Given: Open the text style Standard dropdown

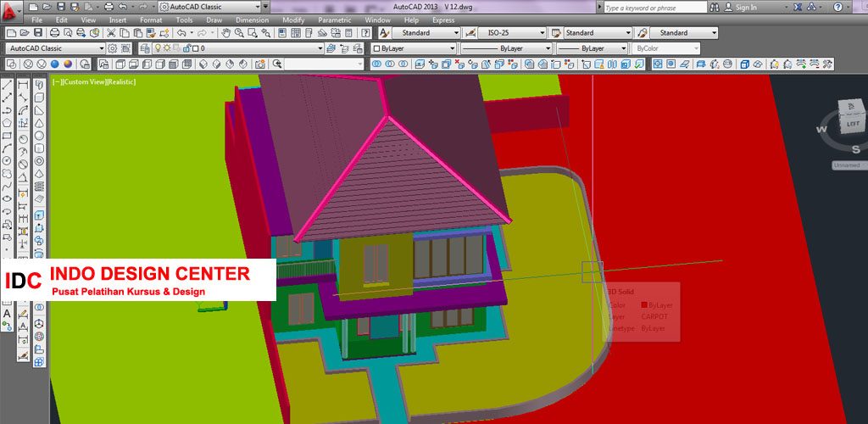Looking at the screenshot, I should pos(428,33).
